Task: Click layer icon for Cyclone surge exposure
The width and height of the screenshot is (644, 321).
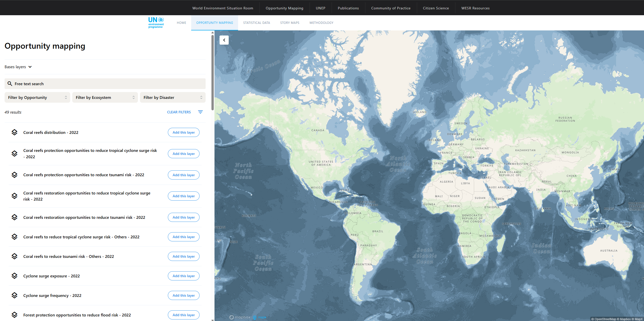Action: point(14,276)
